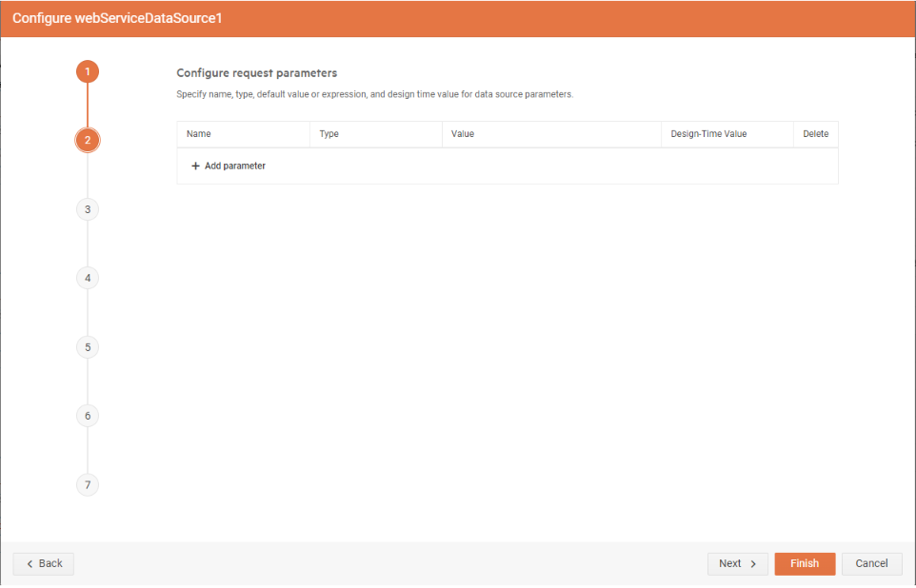Select the Name column header
This screenshot has width=916, height=588.
(198, 133)
